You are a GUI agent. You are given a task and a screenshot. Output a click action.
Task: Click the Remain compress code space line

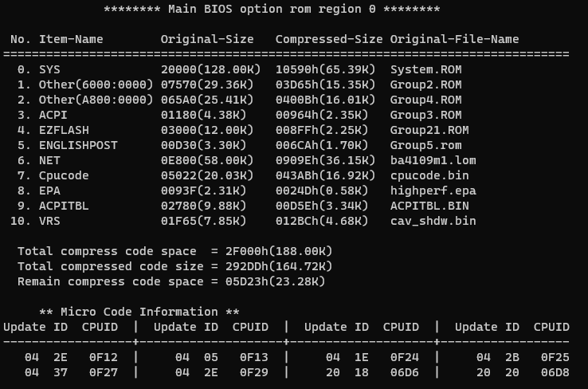point(171,281)
